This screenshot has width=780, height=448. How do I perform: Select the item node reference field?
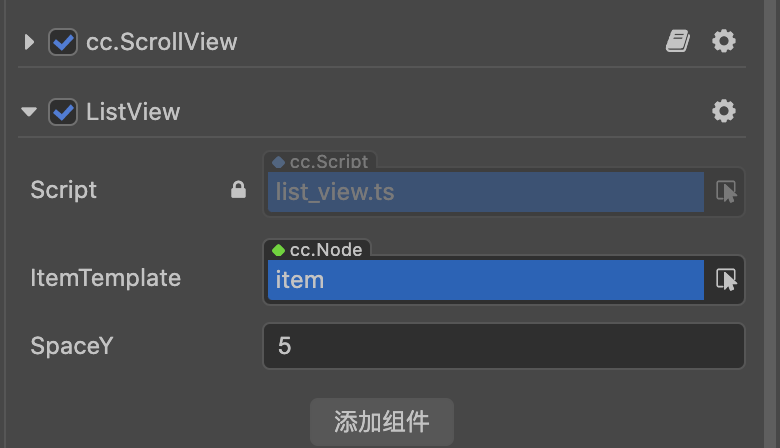click(x=485, y=280)
